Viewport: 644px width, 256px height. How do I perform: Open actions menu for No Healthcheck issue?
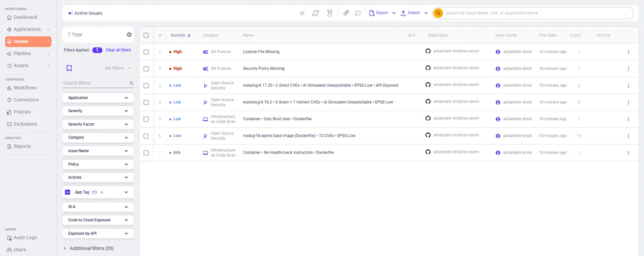pos(628,153)
